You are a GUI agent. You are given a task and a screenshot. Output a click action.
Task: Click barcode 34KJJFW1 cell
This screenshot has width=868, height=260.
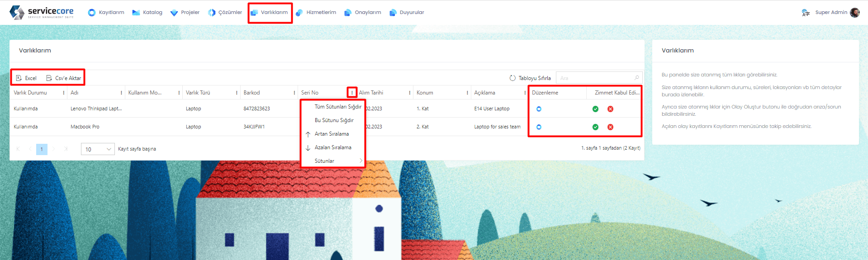(x=254, y=127)
